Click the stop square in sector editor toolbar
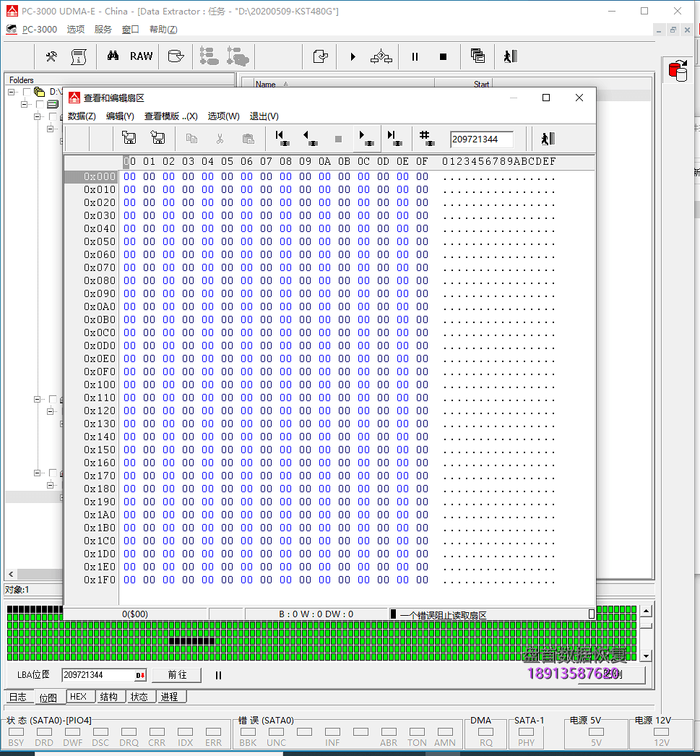Image resolution: width=700 pixels, height=756 pixels. click(x=338, y=139)
